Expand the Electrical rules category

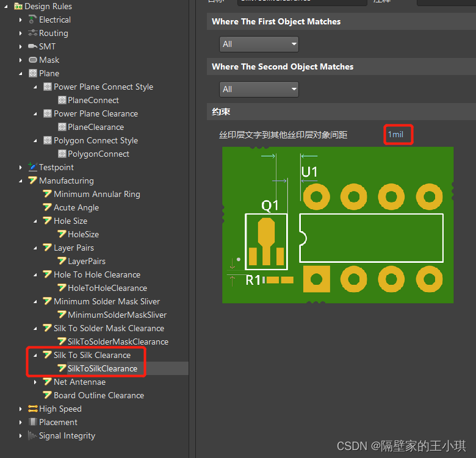coord(20,20)
